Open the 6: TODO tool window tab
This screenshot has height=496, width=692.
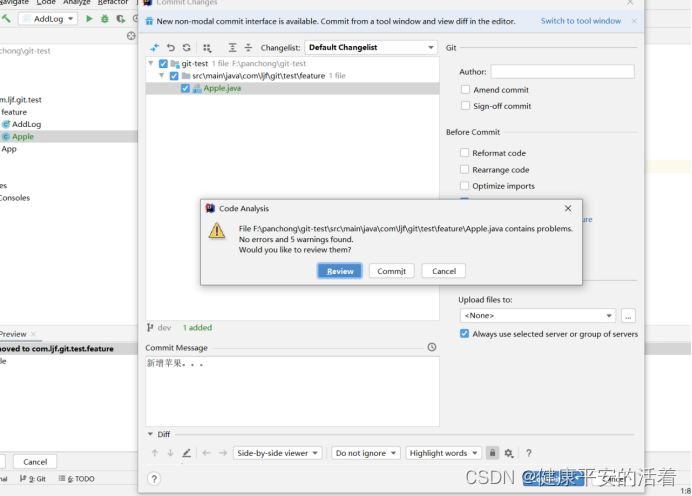77,479
